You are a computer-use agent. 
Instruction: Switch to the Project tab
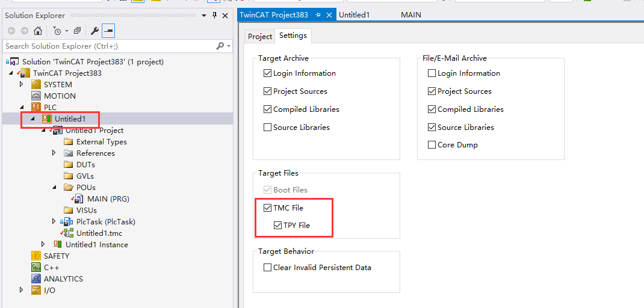pos(260,37)
